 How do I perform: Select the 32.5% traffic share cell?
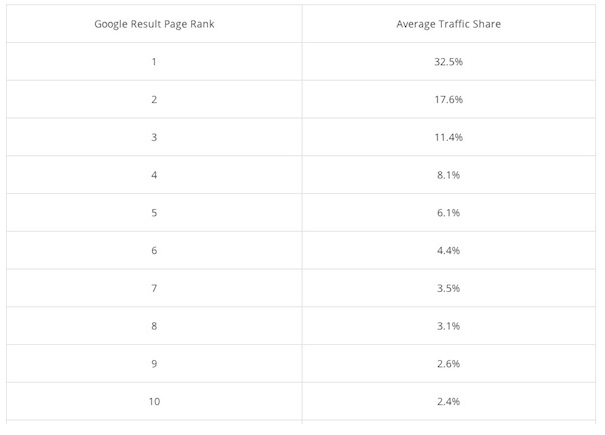click(448, 62)
